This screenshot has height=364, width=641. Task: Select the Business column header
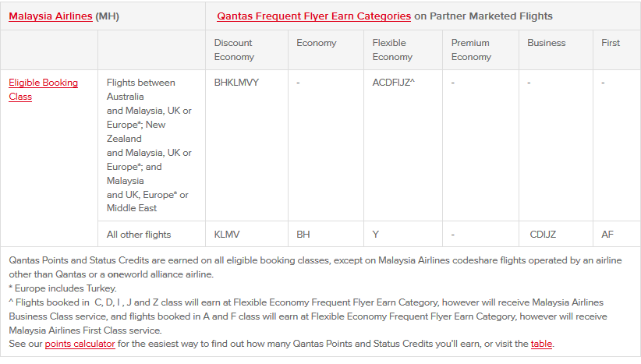tap(546, 43)
